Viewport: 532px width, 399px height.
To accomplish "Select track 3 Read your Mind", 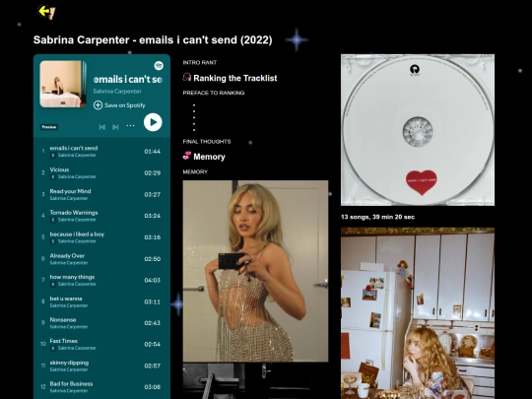I will coord(101,194).
